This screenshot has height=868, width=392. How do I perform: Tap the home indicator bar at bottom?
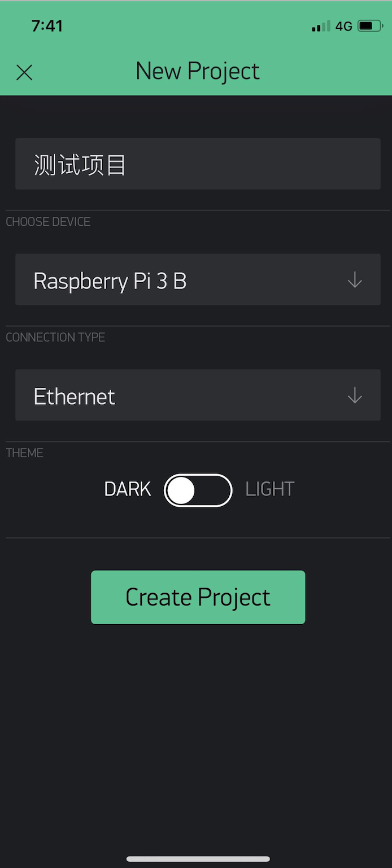pyautogui.click(x=198, y=859)
